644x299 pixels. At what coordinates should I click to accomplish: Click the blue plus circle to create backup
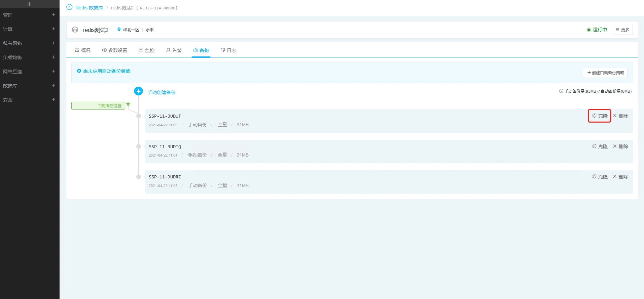138,91
